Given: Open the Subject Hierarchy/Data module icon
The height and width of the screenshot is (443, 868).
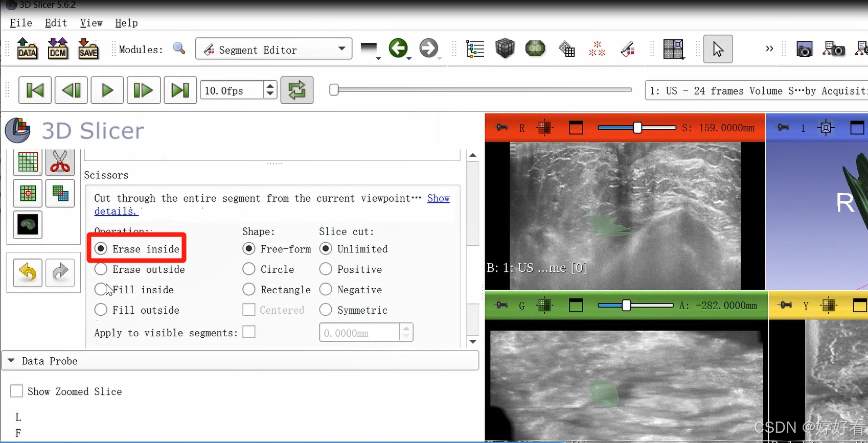Looking at the screenshot, I should pyautogui.click(x=475, y=49).
